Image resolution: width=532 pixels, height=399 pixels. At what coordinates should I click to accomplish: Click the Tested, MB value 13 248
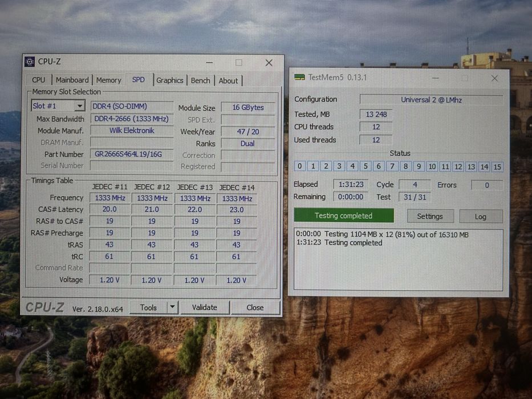click(x=376, y=115)
